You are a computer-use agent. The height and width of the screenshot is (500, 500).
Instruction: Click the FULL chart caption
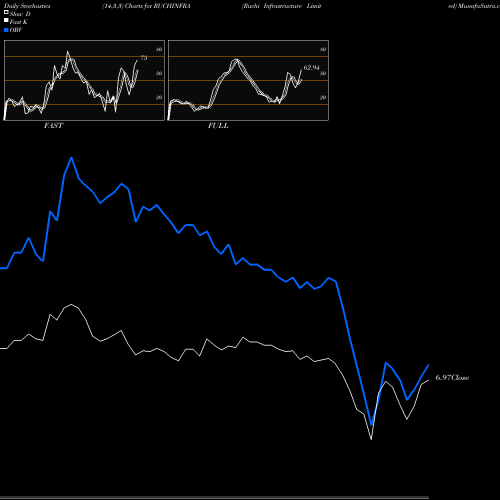pyautogui.click(x=218, y=126)
